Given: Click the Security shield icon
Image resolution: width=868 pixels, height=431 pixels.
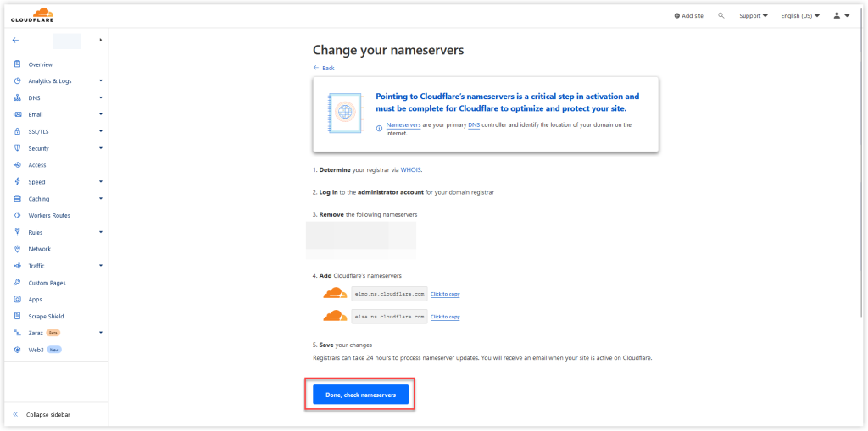Looking at the screenshot, I should (17, 148).
